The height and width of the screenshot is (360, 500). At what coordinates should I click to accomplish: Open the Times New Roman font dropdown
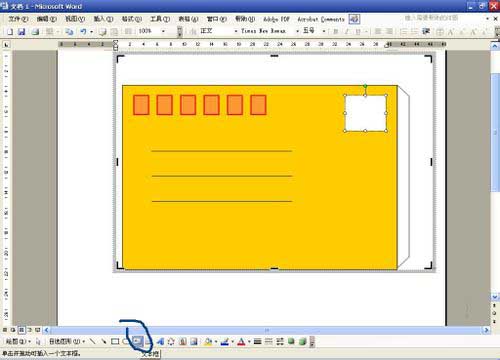[298, 31]
